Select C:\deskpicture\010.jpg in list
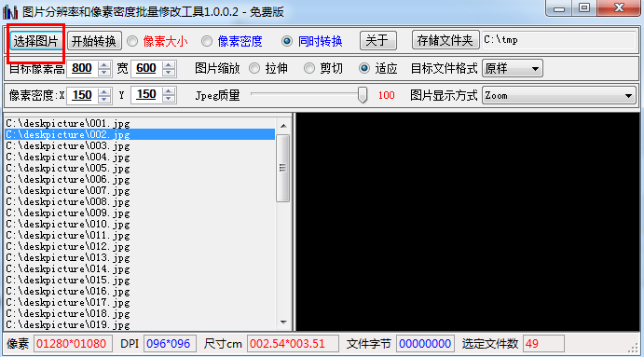This screenshot has height=357, width=644. tap(140, 224)
